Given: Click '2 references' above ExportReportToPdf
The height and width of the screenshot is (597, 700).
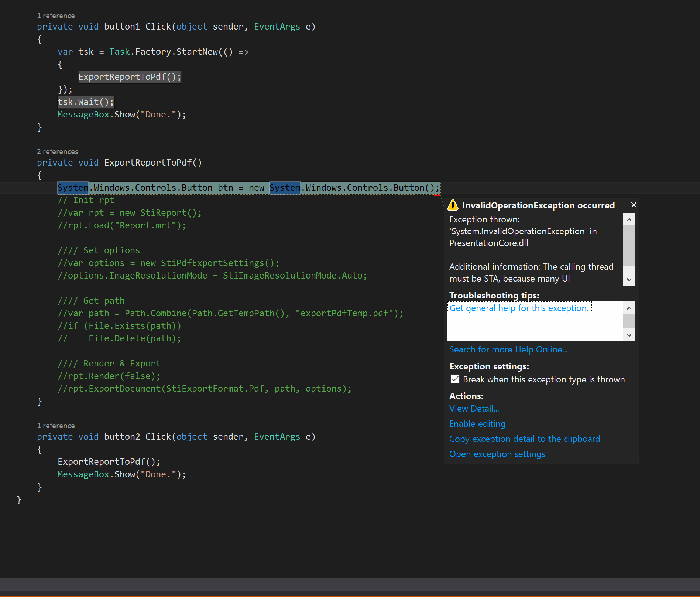Looking at the screenshot, I should (x=58, y=151).
